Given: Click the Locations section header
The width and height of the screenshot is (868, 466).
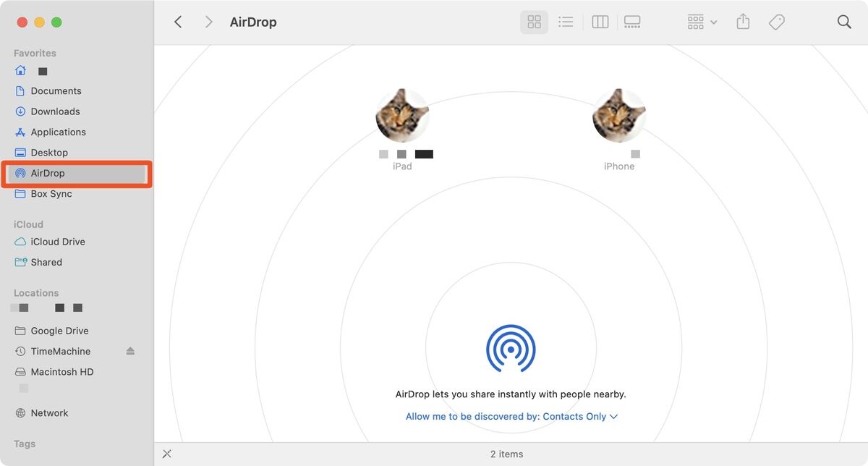Looking at the screenshot, I should pyautogui.click(x=36, y=293).
